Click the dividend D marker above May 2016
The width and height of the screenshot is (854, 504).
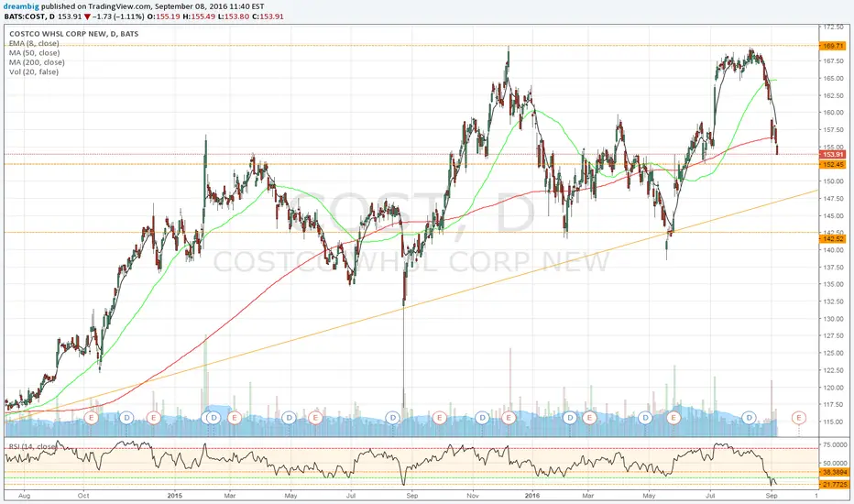pos(645,418)
